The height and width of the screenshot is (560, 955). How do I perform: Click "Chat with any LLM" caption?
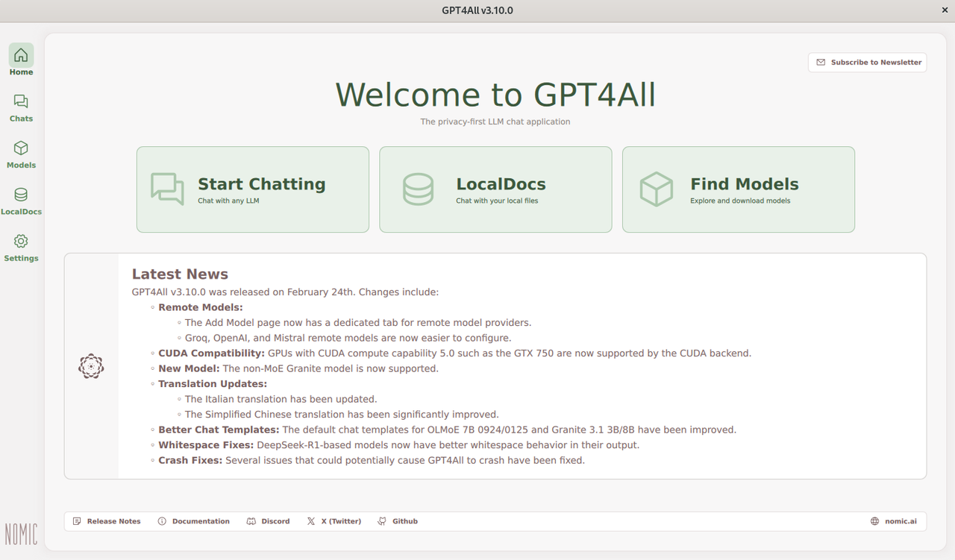tap(228, 201)
